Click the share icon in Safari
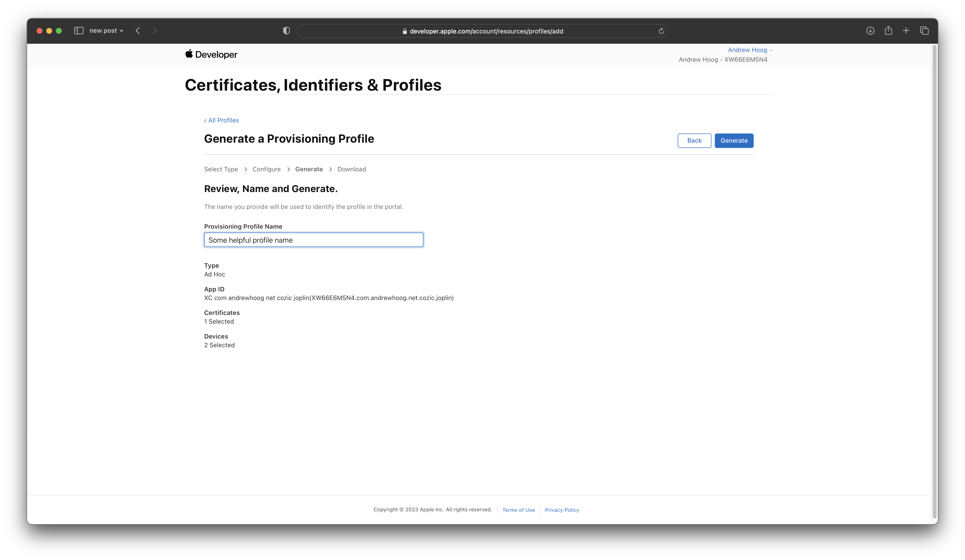The height and width of the screenshot is (560, 965). tap(888, 31)
